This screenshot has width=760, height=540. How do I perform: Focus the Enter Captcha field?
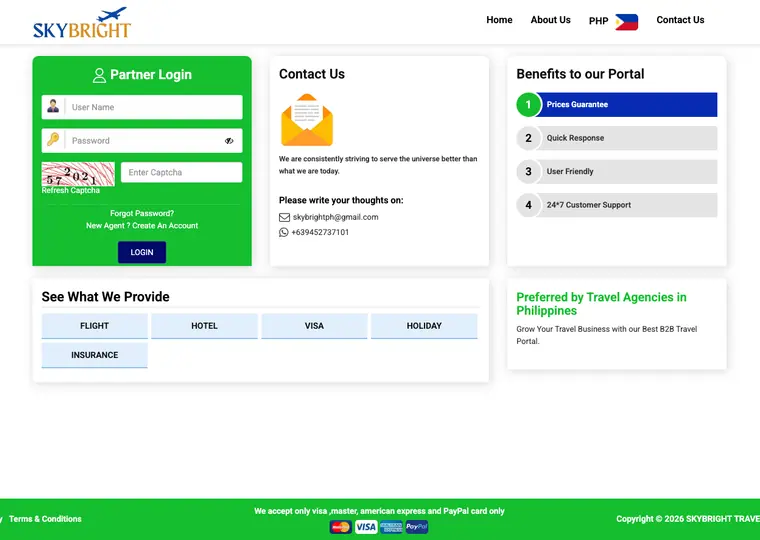click(x=181, y=173)
